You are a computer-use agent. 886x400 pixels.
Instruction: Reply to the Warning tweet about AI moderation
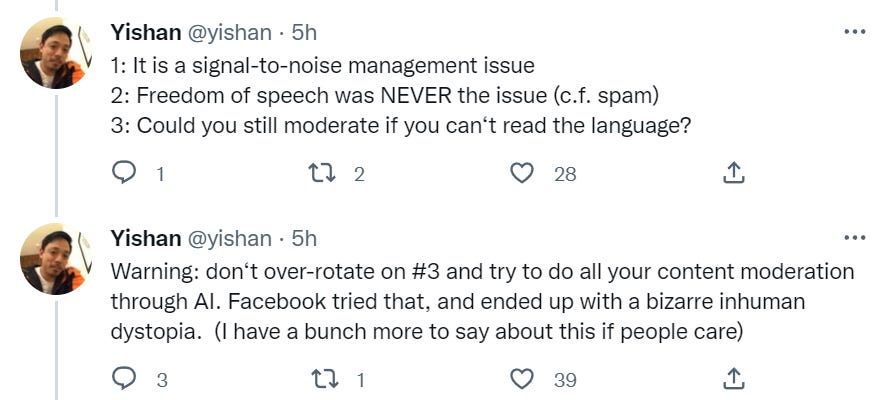coord(123,379)
